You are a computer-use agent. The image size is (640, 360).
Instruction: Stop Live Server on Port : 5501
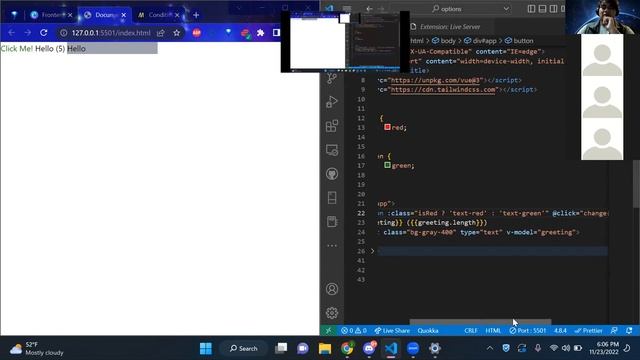tap(527, 331)
